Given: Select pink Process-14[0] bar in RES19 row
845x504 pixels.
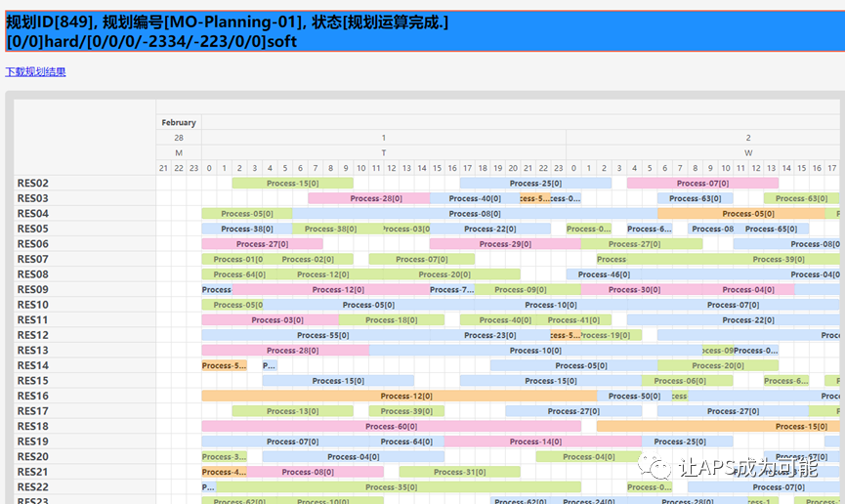Looking at the screenshot, I should [x=543, y=441].
